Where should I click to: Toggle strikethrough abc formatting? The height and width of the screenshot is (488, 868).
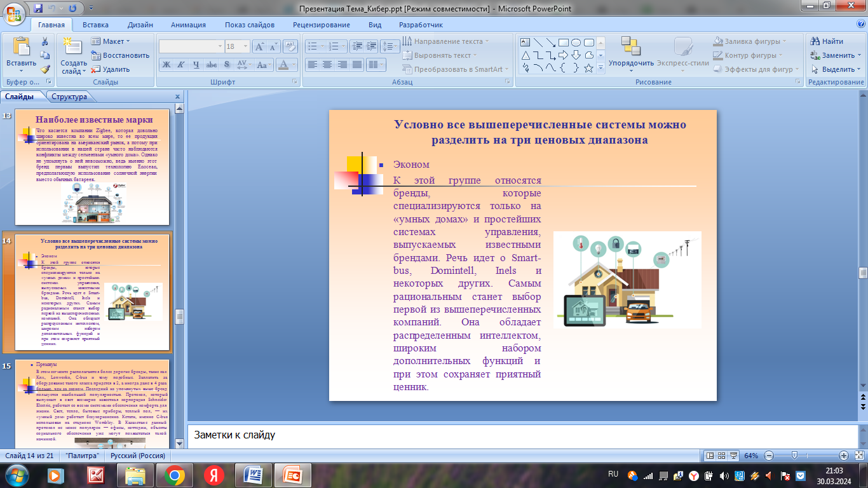click(212, 64)
